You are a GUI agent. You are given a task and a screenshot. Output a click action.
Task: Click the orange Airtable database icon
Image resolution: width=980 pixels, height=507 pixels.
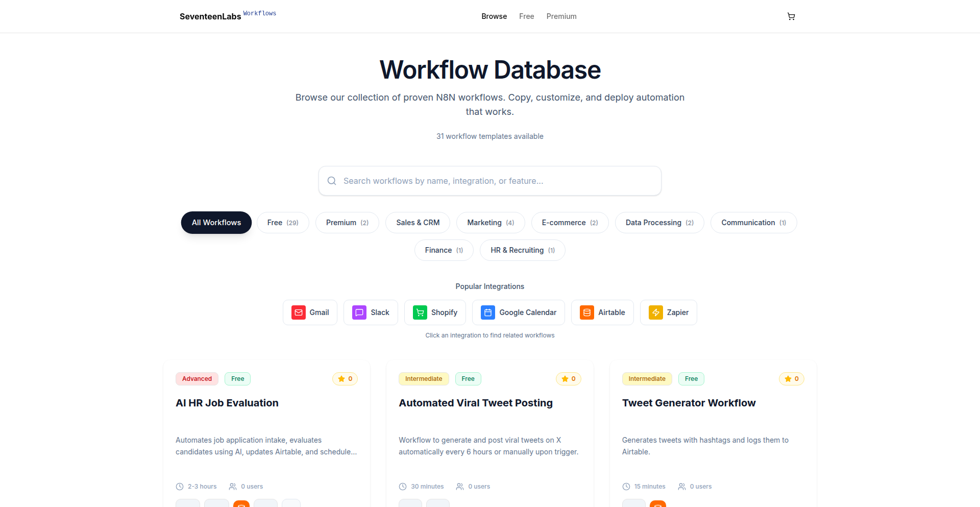click(x=587, y=312)
